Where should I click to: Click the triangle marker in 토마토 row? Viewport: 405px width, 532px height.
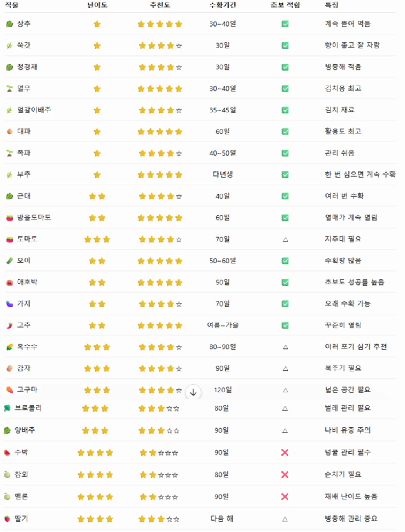pos(285,239)
